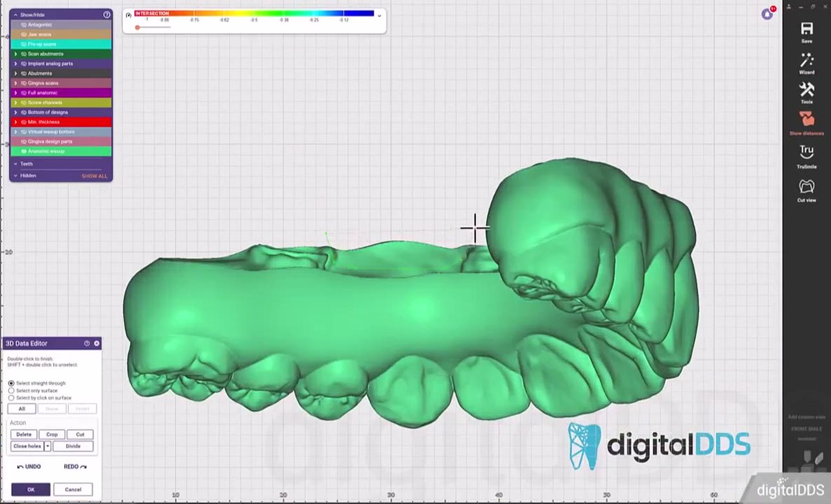Click the Close holes button
This screenshot has height=504, width=831.
click(27, 446)
